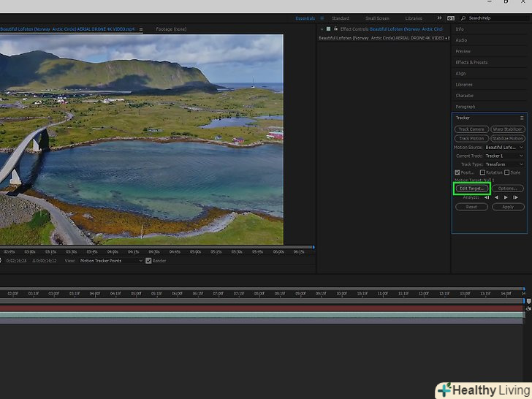Click Analyze 1 frame backward icon
The image size is (532, 399).
coord(487,197)
